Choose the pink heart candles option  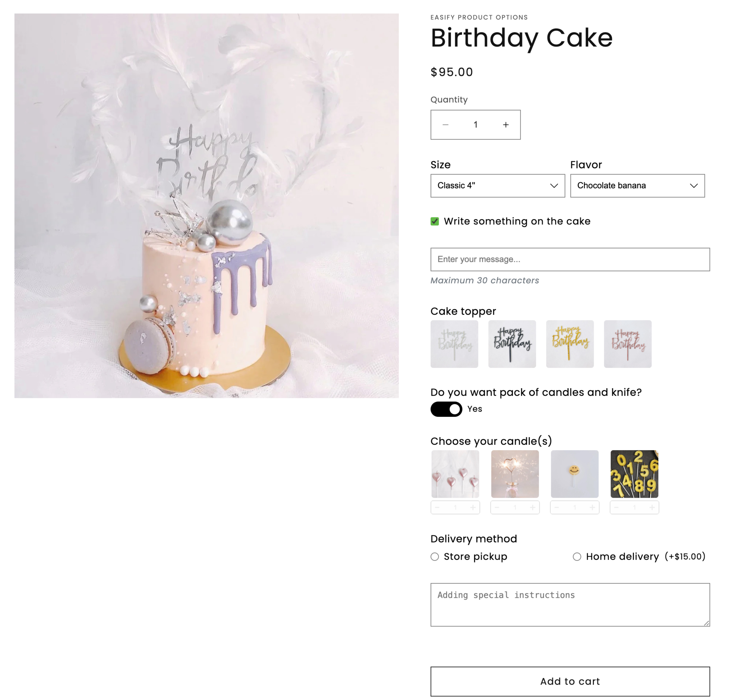pyautogui.click(x=455, y=474)
